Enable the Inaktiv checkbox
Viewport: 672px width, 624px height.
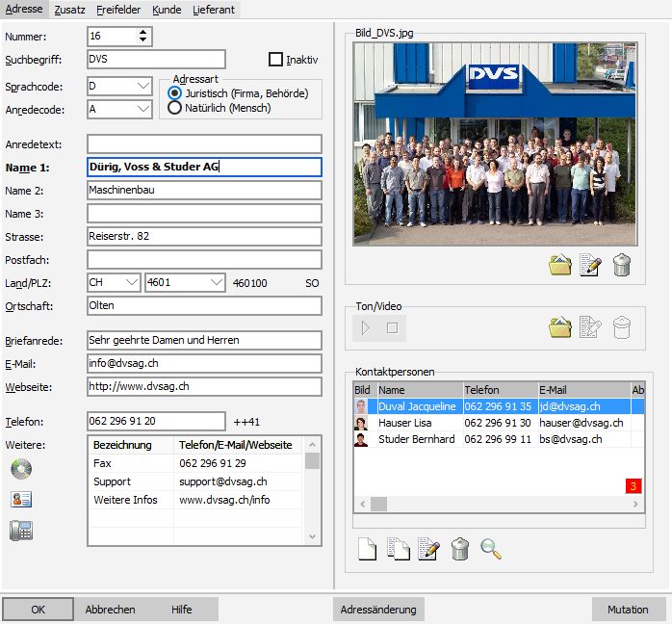coord(275,60)
